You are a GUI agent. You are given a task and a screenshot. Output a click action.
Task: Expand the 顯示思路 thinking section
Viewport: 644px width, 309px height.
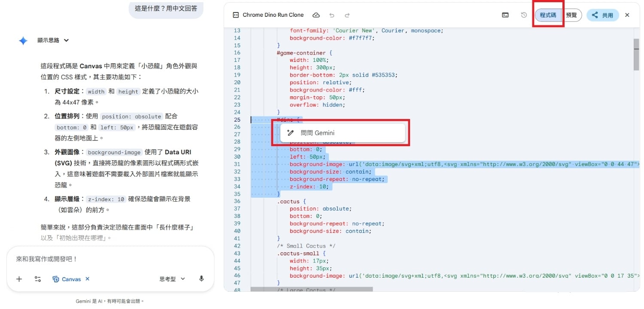[x=53, y=40]
